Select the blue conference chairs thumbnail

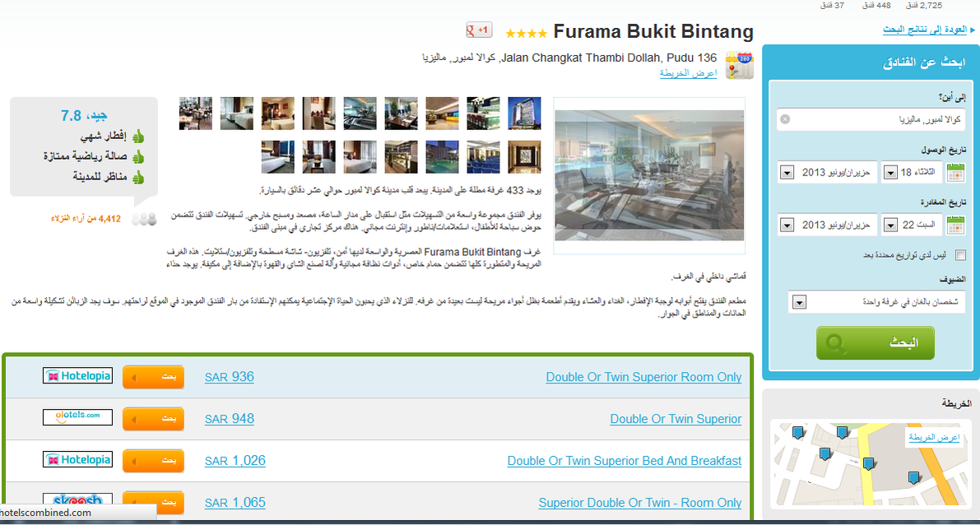[483, 157]
